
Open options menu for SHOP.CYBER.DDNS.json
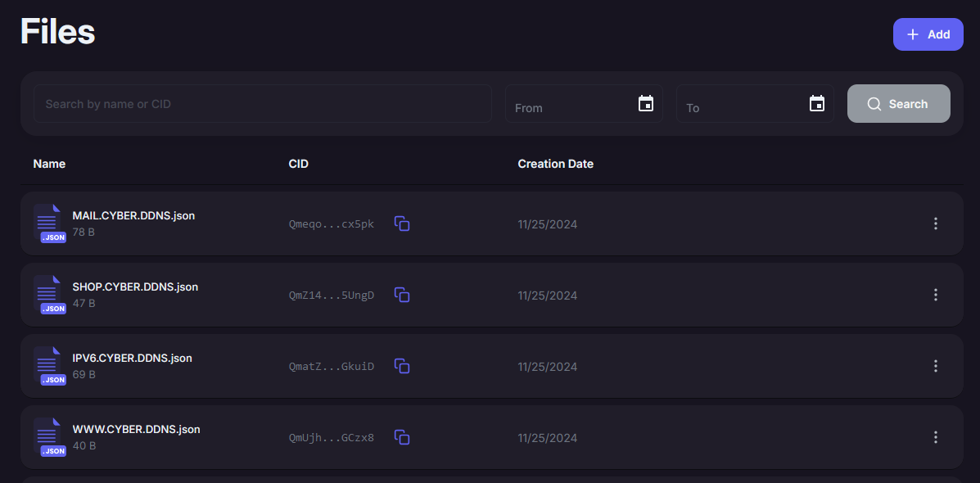click(936, 295)
